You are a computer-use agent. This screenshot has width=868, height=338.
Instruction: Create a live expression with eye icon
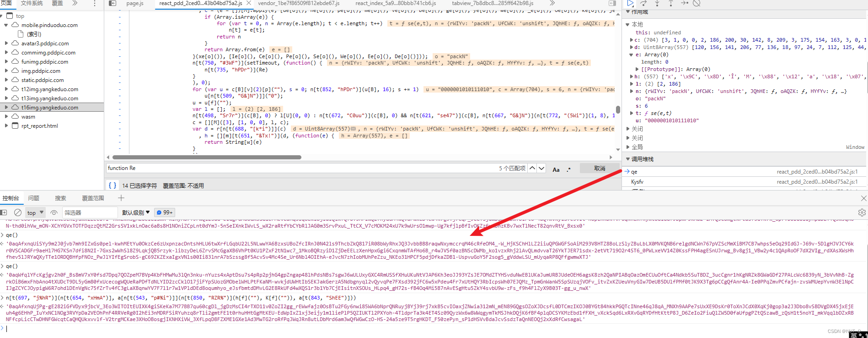(x=54, y=213)
